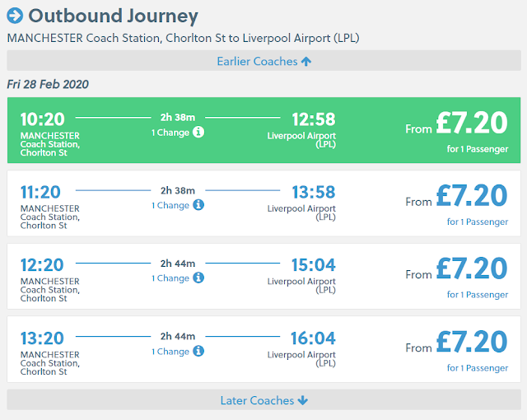Select the 12:20 to 15:04 journey
Viewport: 527px width, 420px height.
pos(263,276)
